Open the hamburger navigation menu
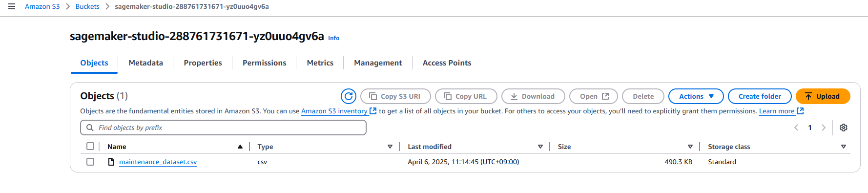 12,6
